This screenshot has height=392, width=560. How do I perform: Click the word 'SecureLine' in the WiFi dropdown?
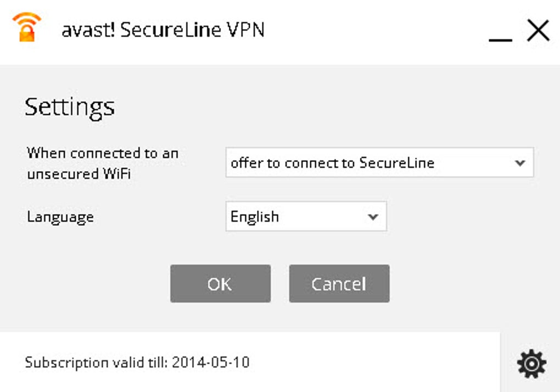(x=397, y=163)
